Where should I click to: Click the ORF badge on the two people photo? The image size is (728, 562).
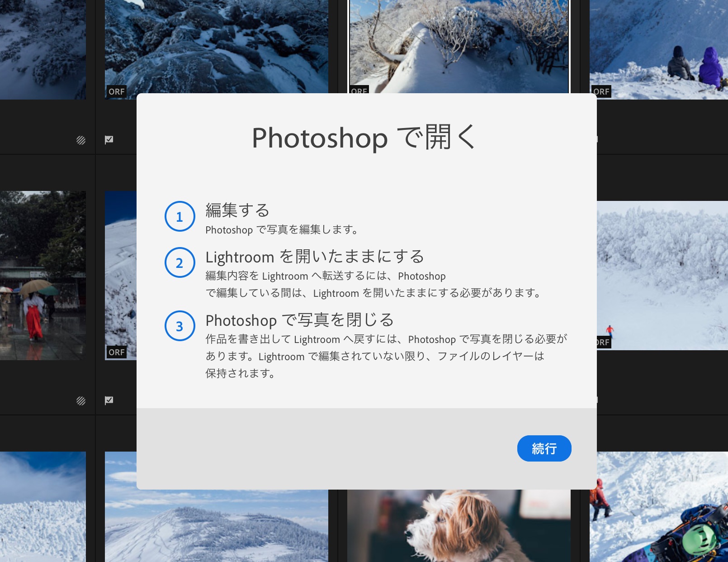click(x=601, y=91)
